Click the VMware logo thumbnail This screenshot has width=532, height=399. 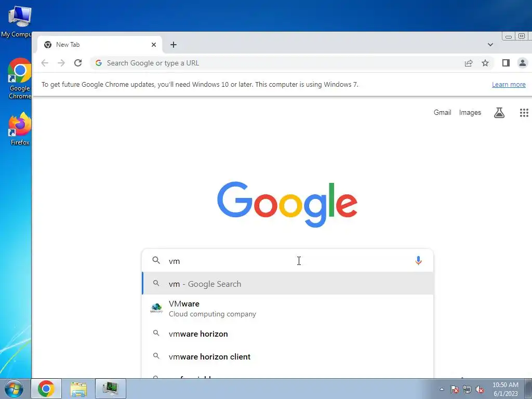click(x=156, y=308)
